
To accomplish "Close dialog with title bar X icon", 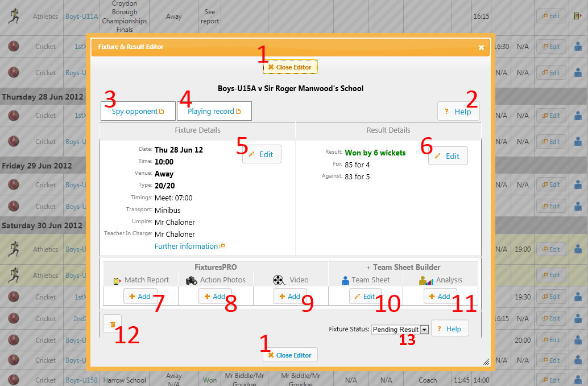I will (x=481, y=47).
